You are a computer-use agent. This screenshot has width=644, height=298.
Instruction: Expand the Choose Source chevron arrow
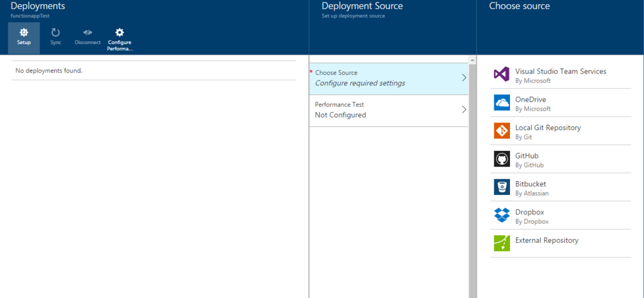pyautogui.click(x=464, y=78)
